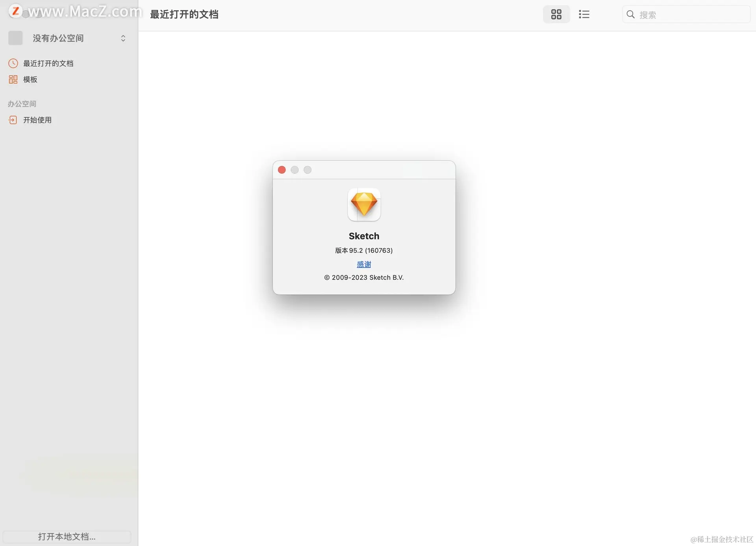Screen dimensions: 756x546
Task: Open the 没有办公空间 workspace dropdown
Action: pos(58,38)
